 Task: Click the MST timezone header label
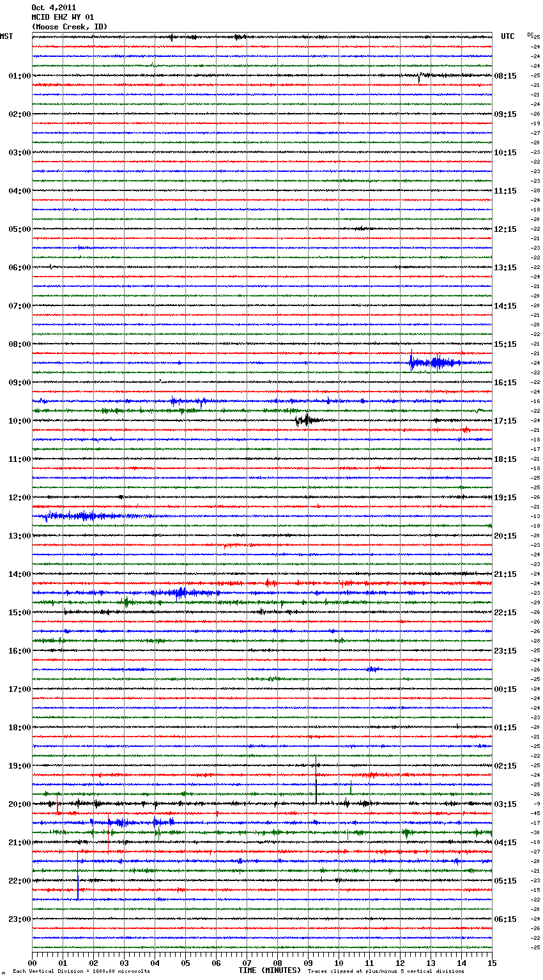click(6, 36)
